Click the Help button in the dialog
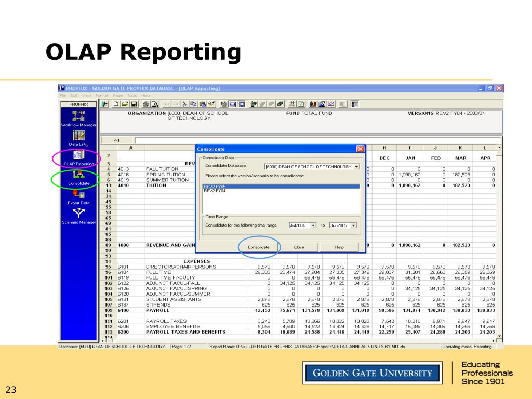This screenshot has width=532, height=399. [x=339, y=247]
